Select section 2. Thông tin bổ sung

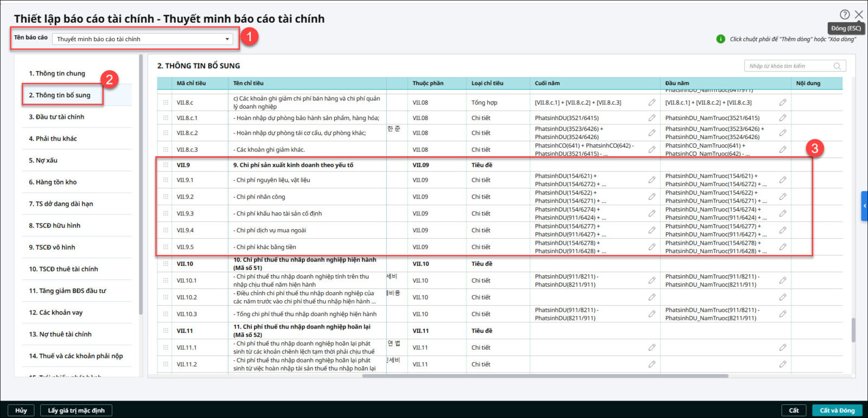point(76,95)
